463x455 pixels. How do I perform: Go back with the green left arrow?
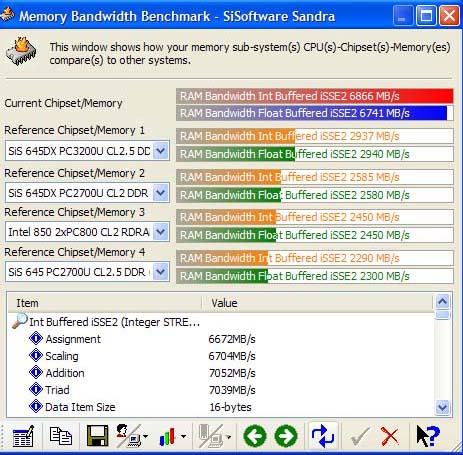(255, 436)
